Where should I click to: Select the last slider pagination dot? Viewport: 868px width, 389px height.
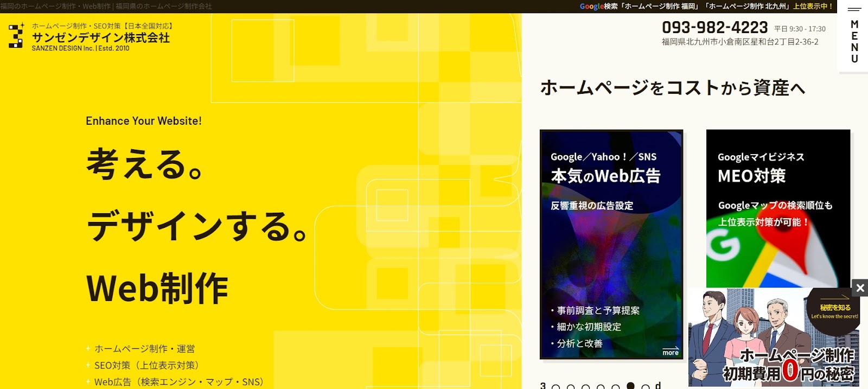coord(646,387)
